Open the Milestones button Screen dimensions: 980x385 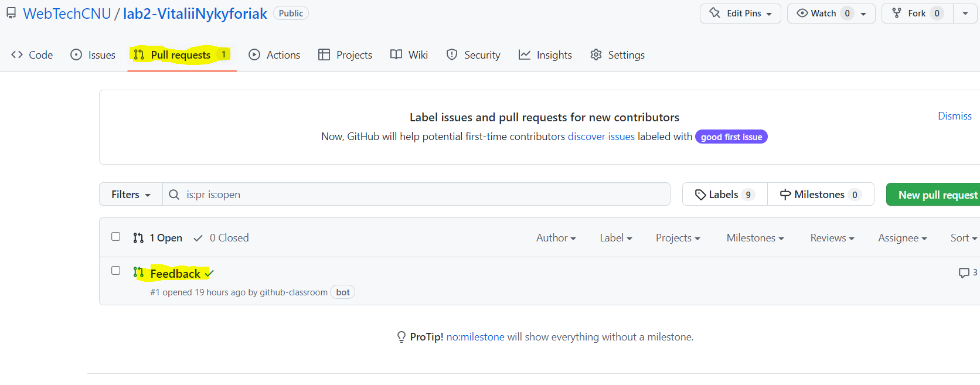click(821, 194)
